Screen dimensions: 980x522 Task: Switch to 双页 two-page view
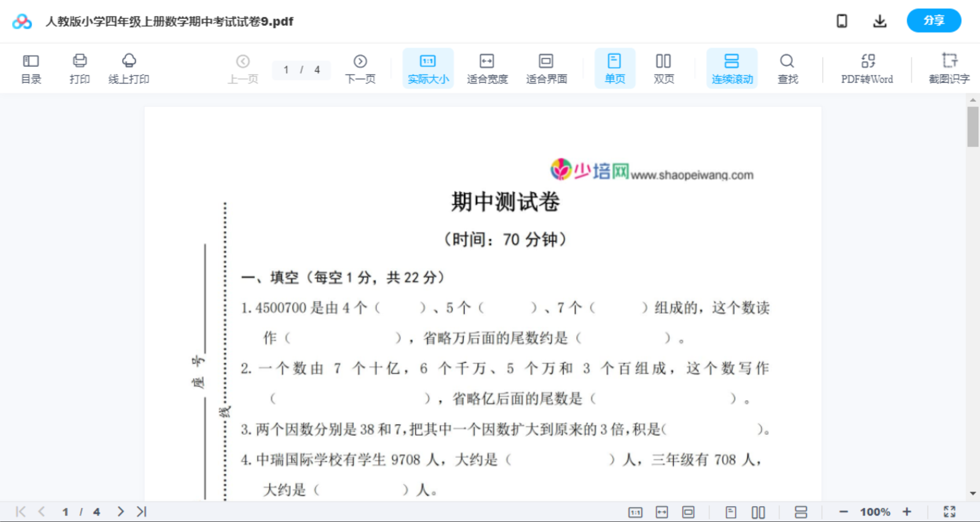coord(664,68)
